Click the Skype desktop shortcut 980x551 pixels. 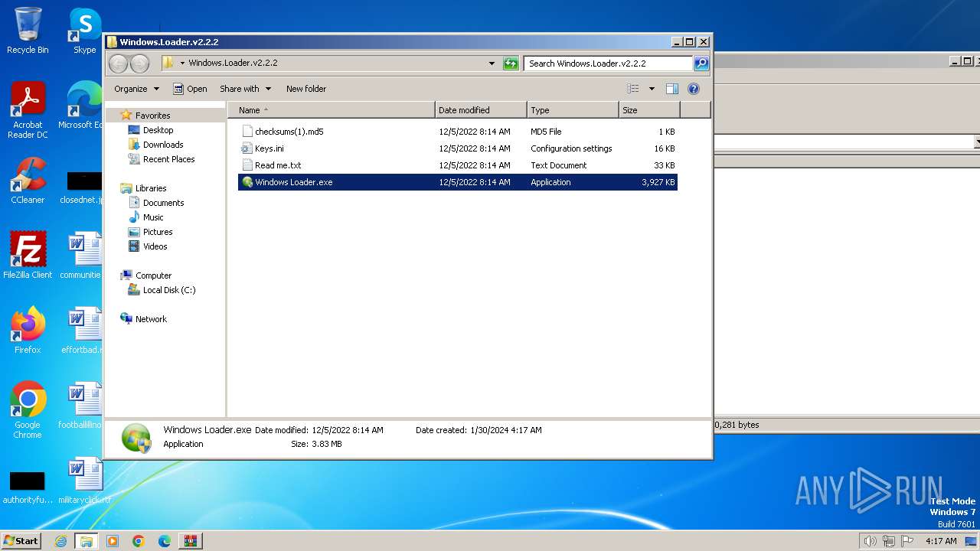[85, 31]
